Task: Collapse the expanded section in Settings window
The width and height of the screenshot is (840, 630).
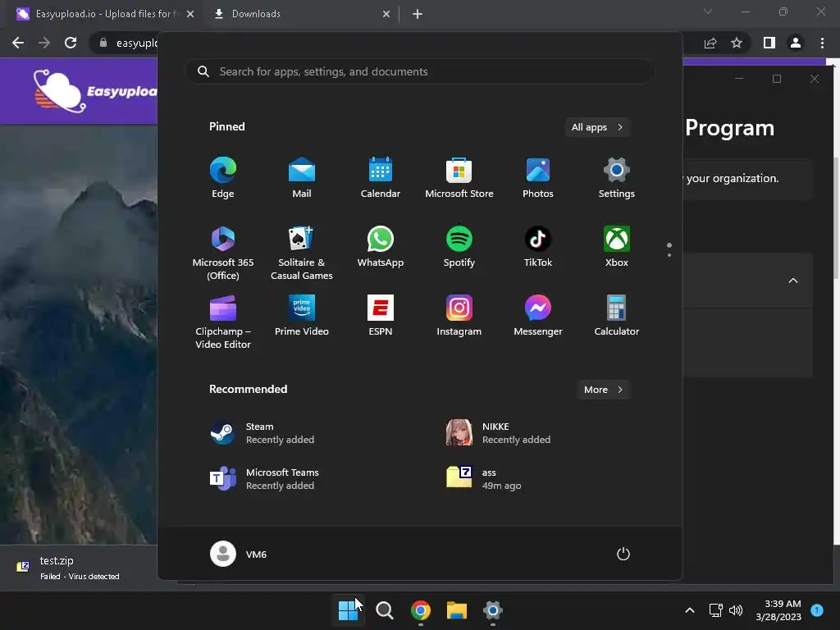Action: [793, 281]
